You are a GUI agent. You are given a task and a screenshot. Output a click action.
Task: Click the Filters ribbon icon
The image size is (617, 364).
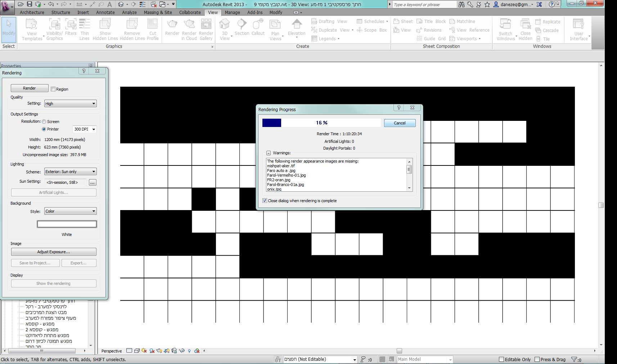(x=71, y=28)
